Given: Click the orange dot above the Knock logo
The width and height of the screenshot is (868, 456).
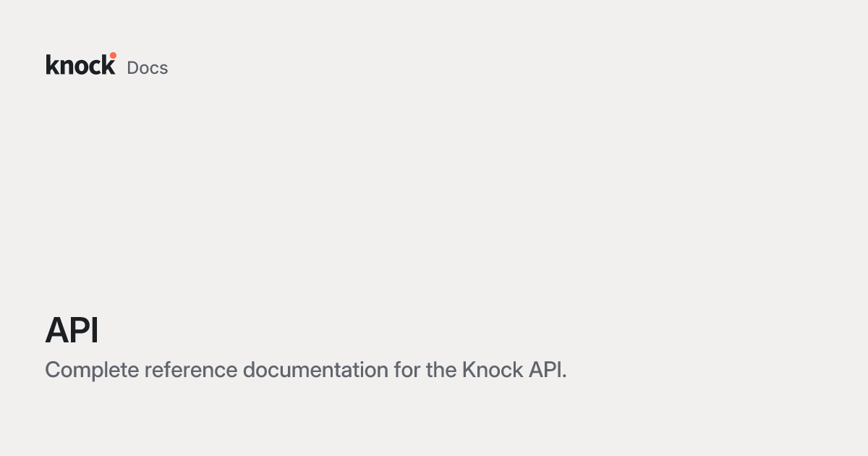Looking at the screenshot, I should click(113, 56).
